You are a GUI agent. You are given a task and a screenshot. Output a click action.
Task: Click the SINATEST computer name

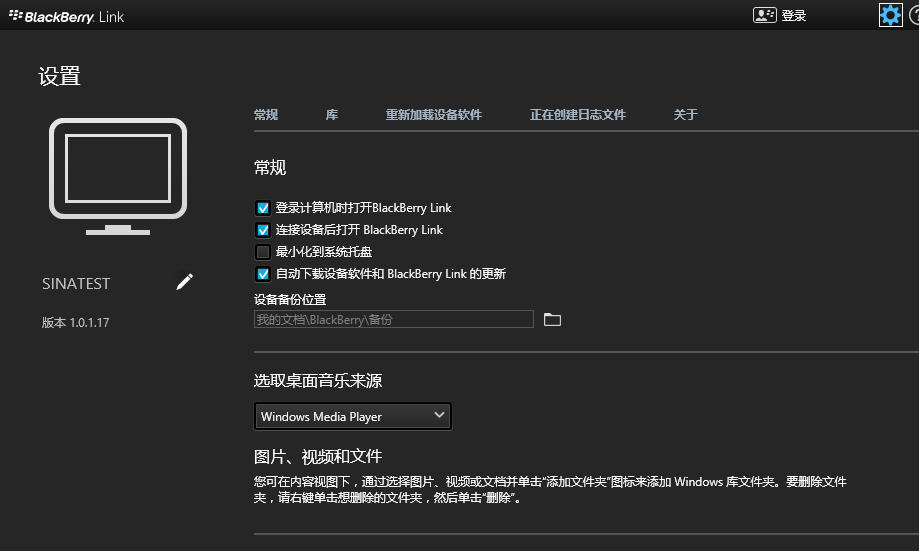pos(76,284)
